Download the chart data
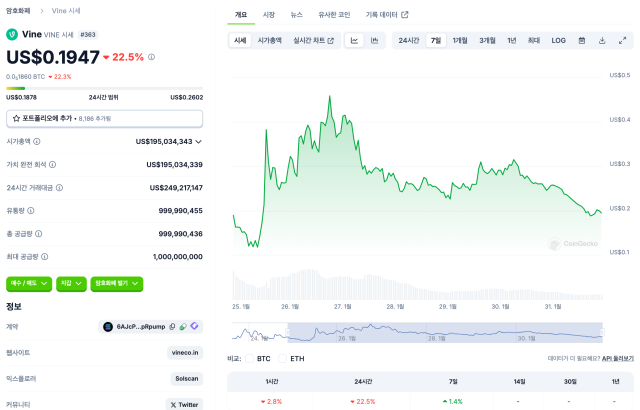Image resolution: width=640 pixels, height=410 pixels. (602, 41)
